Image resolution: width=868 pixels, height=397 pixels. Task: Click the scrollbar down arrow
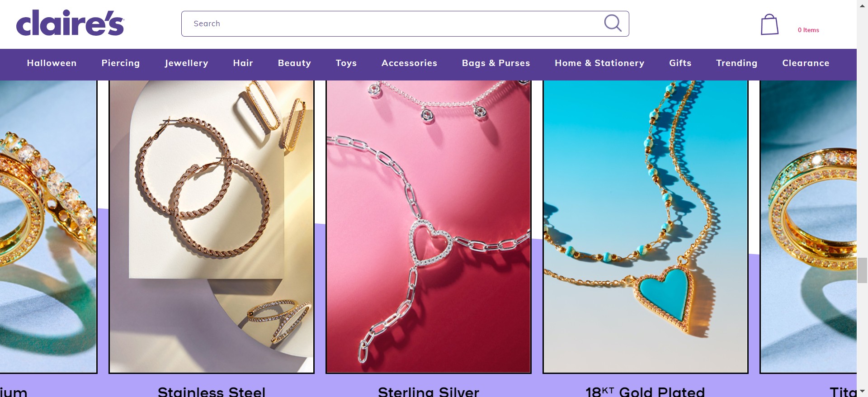(x=862, y=391)
